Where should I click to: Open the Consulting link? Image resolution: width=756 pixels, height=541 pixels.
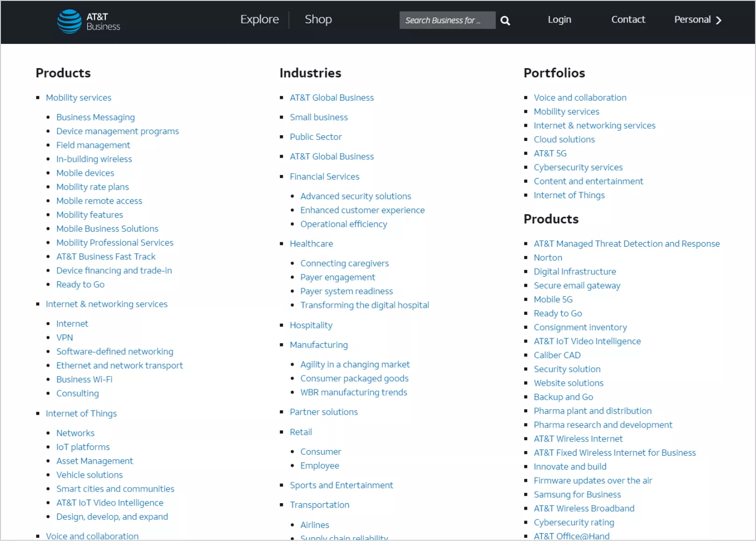click(x=77, y=394)
